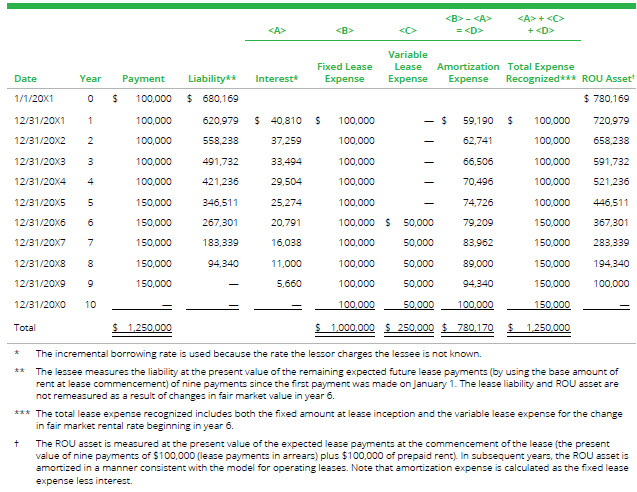Select the Payment column header
This screenshot has width=637, height=492.
pyautogui.click(x=143, y=78)
